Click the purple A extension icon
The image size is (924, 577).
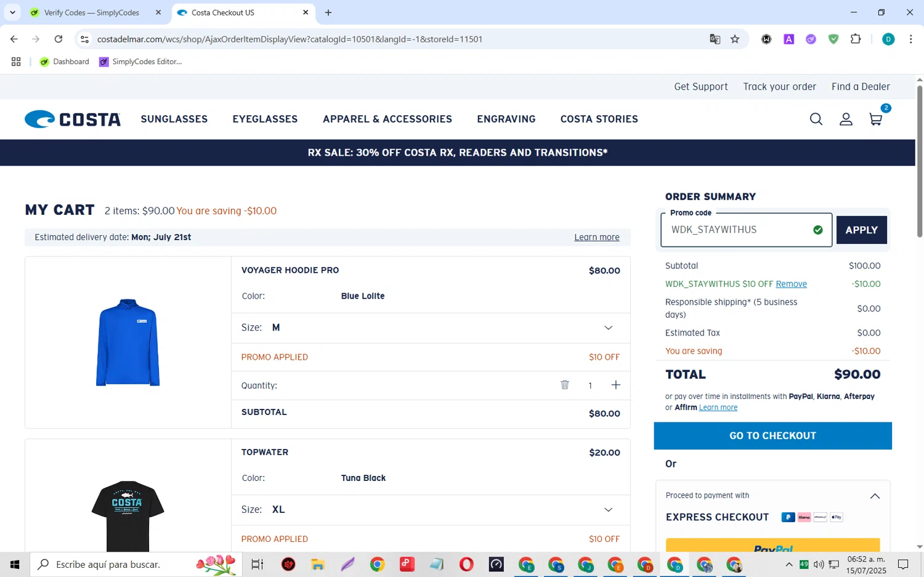coord(788,39)
